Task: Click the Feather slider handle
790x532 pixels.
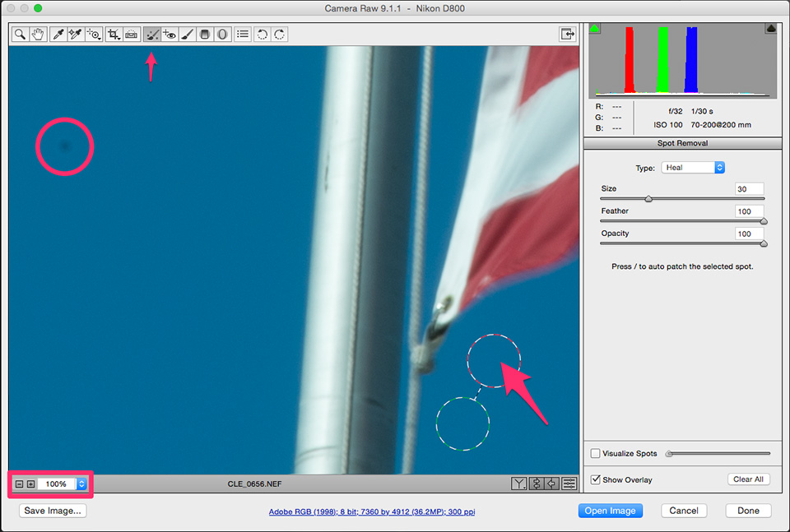Action: coord(764,221)
